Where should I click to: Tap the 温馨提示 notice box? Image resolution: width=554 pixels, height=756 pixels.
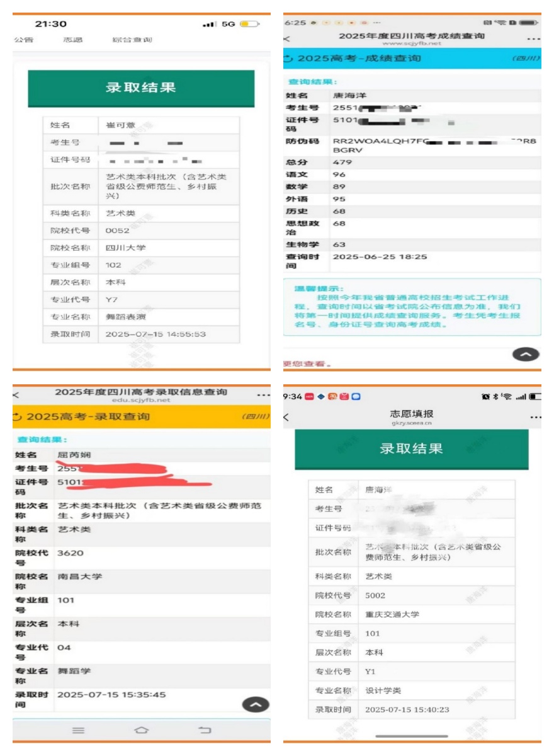tap(412, 307)
